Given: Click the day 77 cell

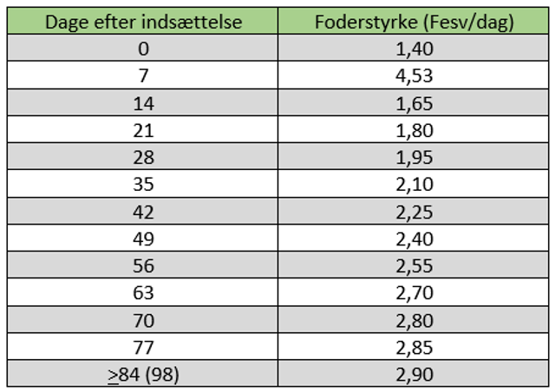Looking at the screenshot, I should click(x=142, y=347).
